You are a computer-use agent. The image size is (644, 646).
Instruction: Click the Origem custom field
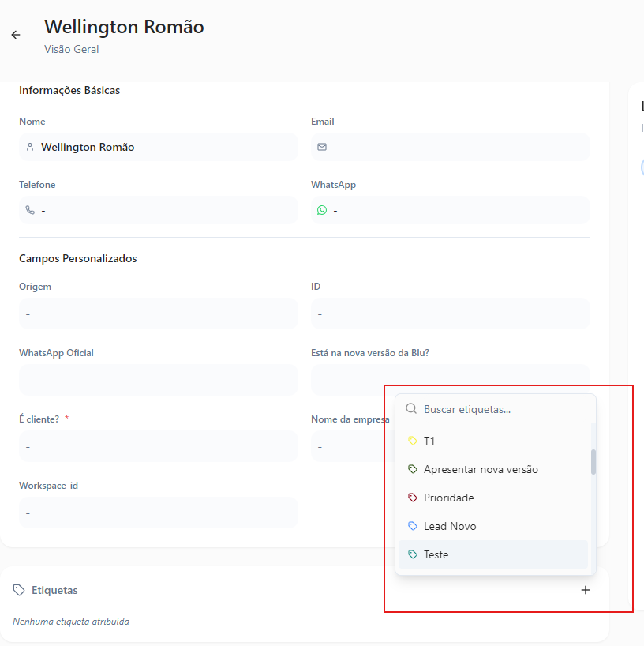pos(158,314)
